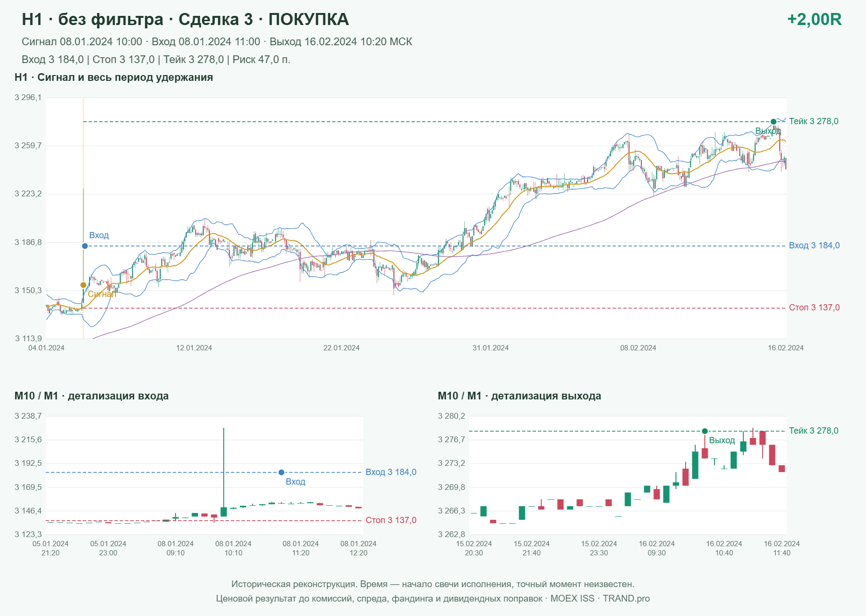Click the blue entry dot in entry detail chart
Screen dimensions: 866x616
point(281,473)
